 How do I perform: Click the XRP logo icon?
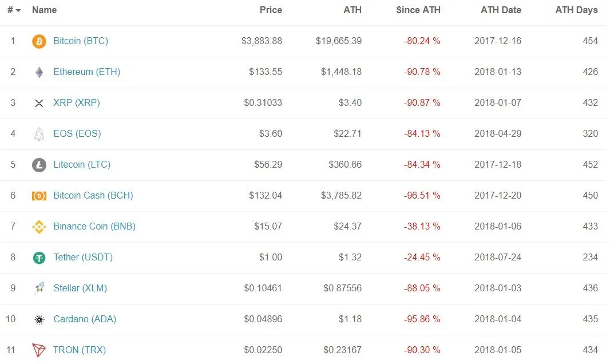pos(39,103)
